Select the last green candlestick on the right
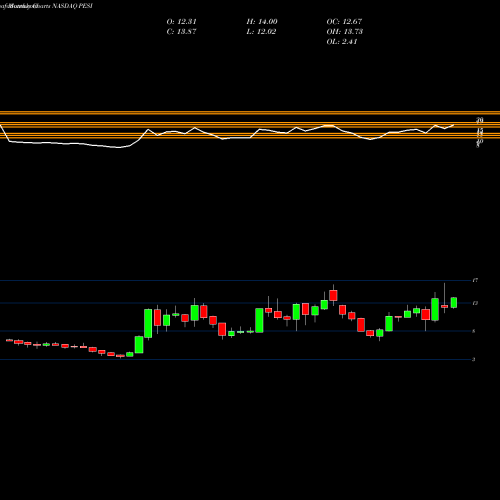 454,303
